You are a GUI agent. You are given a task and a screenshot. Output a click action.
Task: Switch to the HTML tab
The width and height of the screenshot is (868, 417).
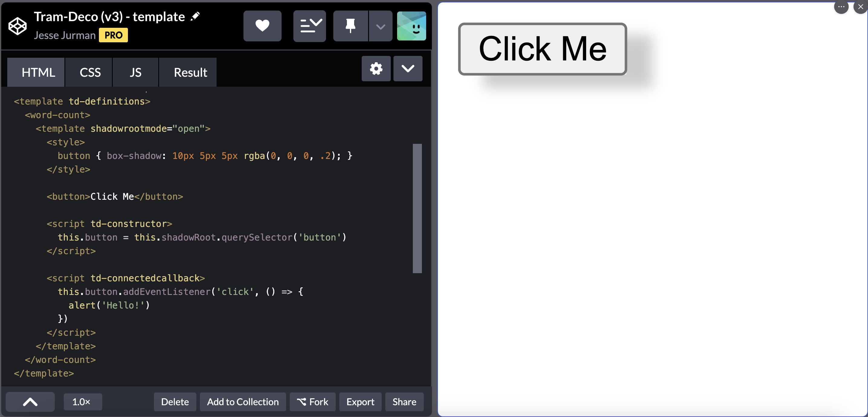pos(38,72)
